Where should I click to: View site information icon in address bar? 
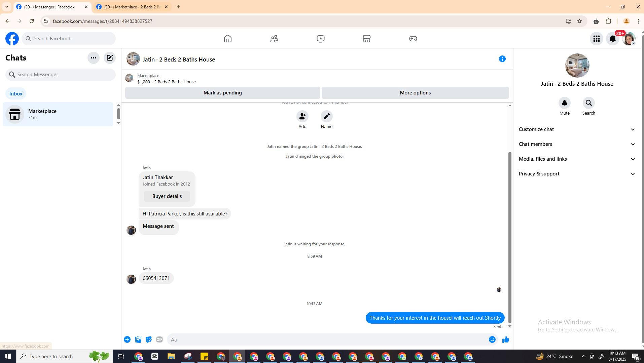pos(46,21)
